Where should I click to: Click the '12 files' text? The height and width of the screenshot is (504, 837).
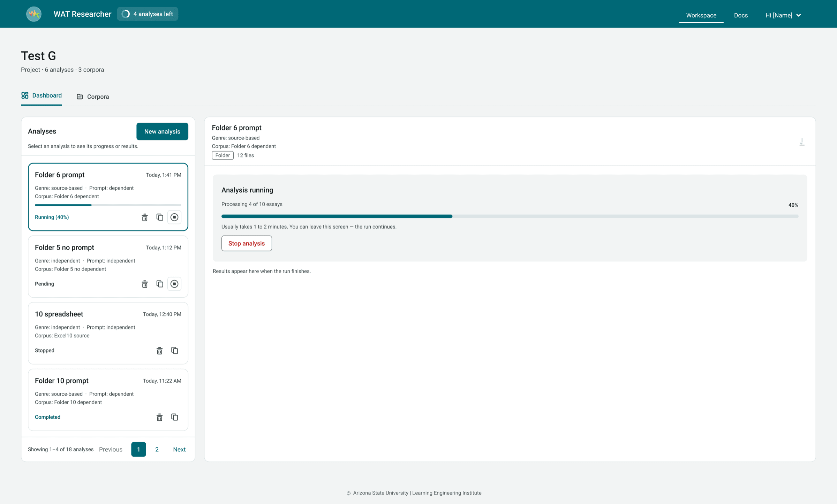coord(246,155)
